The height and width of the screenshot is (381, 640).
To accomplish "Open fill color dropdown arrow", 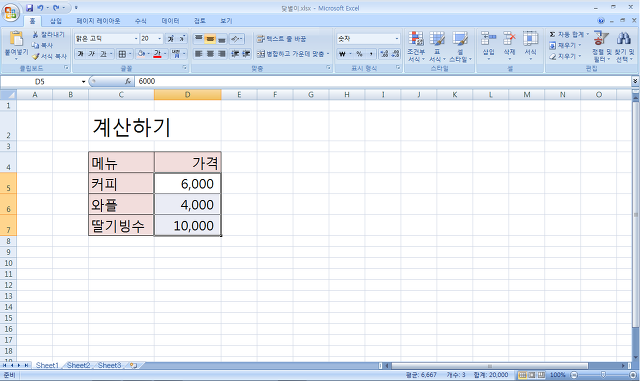I will tap(149, 54).
